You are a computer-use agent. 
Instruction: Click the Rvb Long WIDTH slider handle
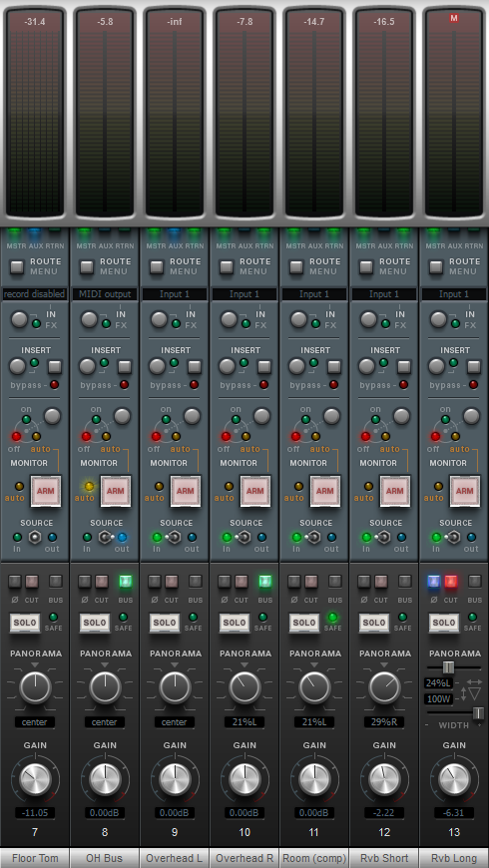click(x=478, y=713)
